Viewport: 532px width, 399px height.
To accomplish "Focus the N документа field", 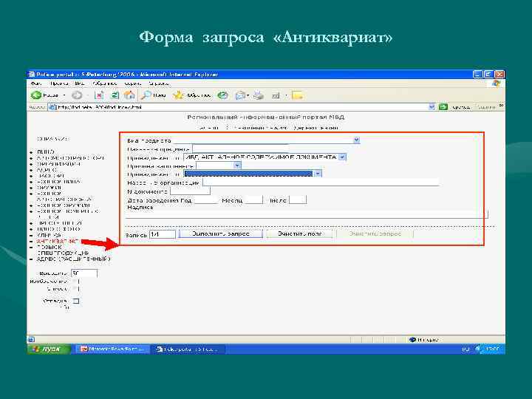I will [190, 191].
